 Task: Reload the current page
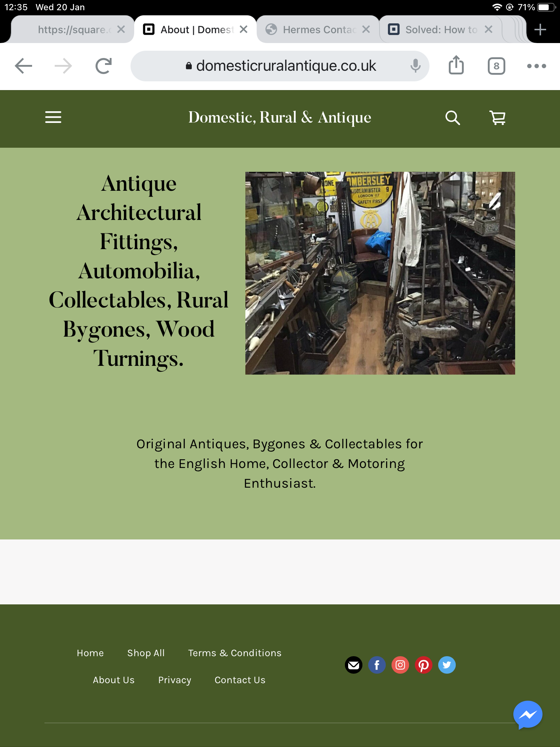pyautogui.click(x=104, y=66)
